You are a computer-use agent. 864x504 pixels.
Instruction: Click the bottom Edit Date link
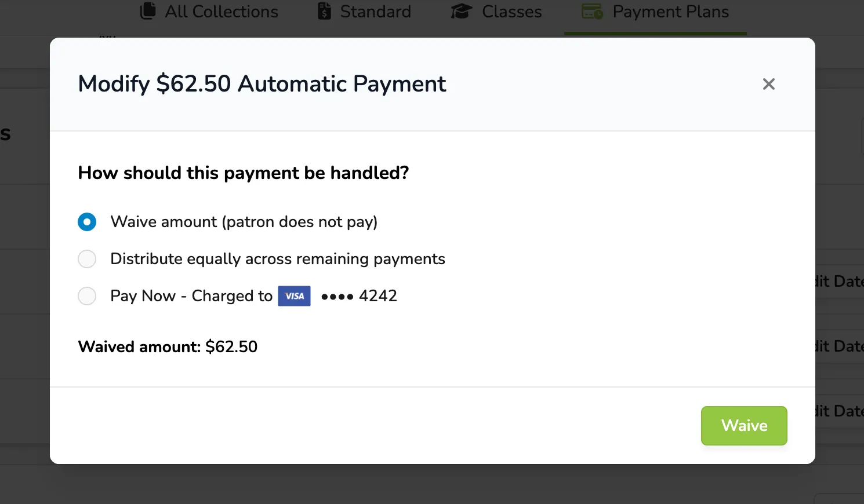840,411
